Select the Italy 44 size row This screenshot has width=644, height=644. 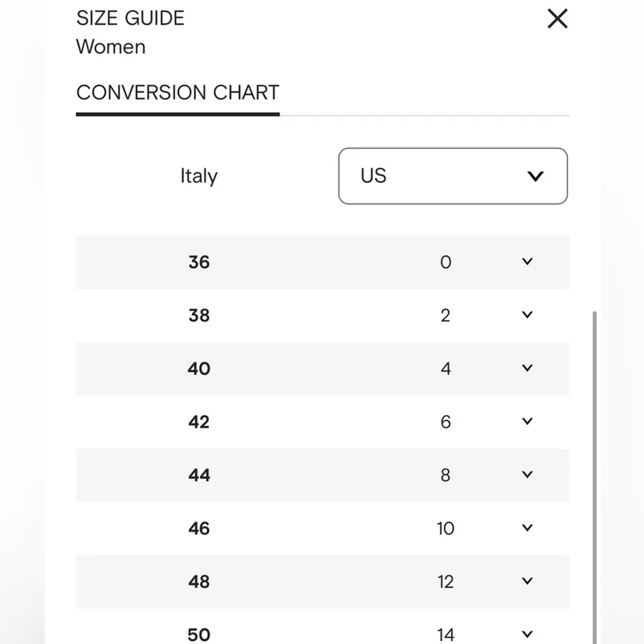(323, 475)
